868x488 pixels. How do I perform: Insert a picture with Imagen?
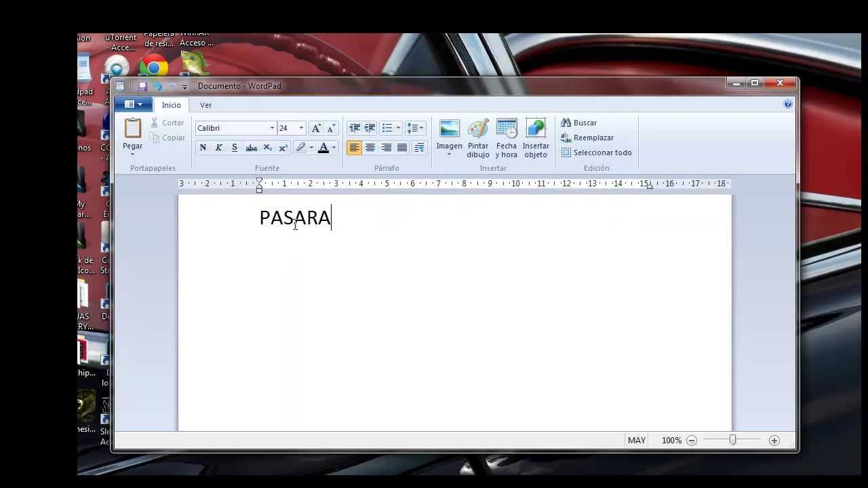tap(449, 129)
